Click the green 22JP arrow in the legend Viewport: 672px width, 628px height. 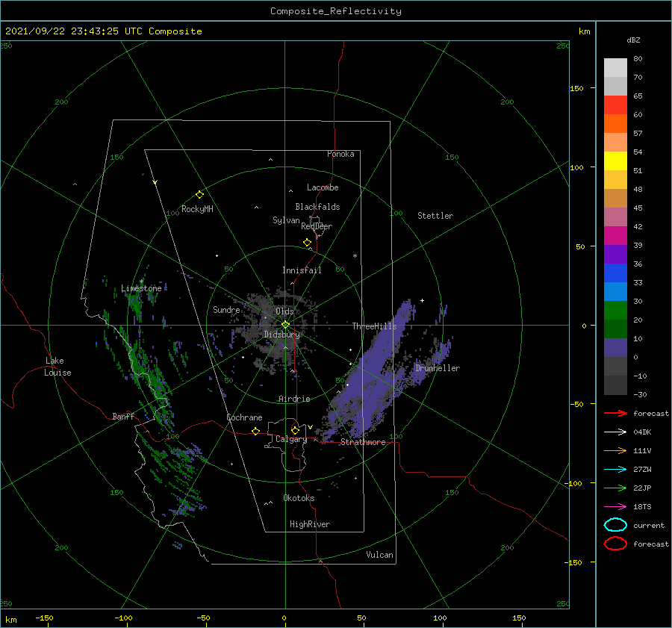pyautogui.click(x=615, y=488)
